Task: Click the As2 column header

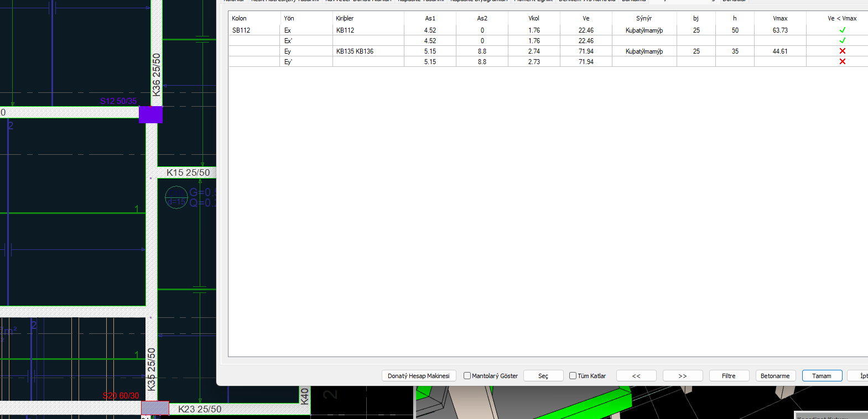Action: (x=482, y=18)
